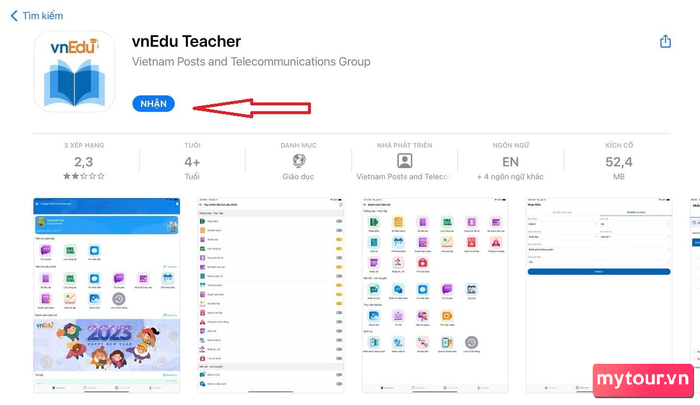Tap the 4+ Tuổi age rating

click(x=192, y=161)
